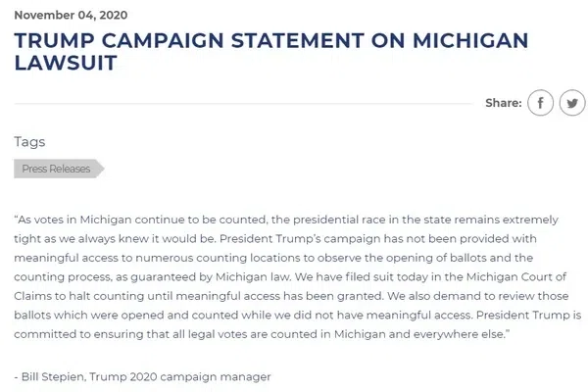This screenshot has height=392, width=588.
Task: Click the line starting meaningful access to numerous
Action: click(273, 258)
